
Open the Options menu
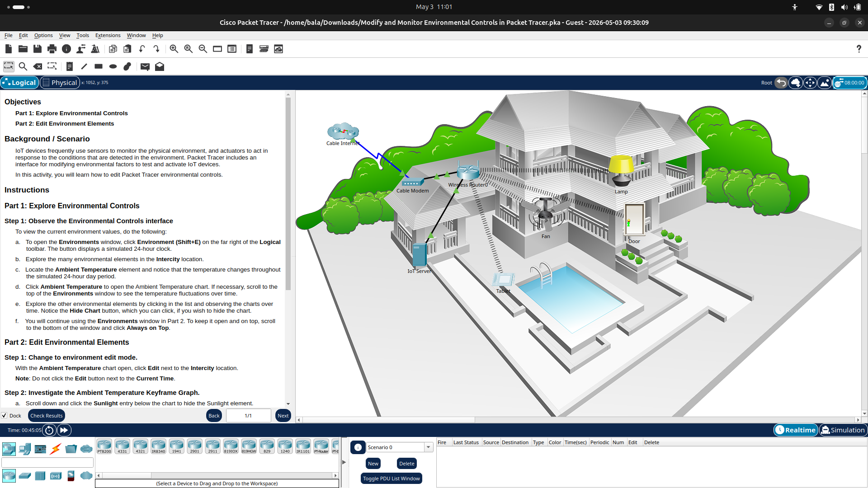coord(43,35)
